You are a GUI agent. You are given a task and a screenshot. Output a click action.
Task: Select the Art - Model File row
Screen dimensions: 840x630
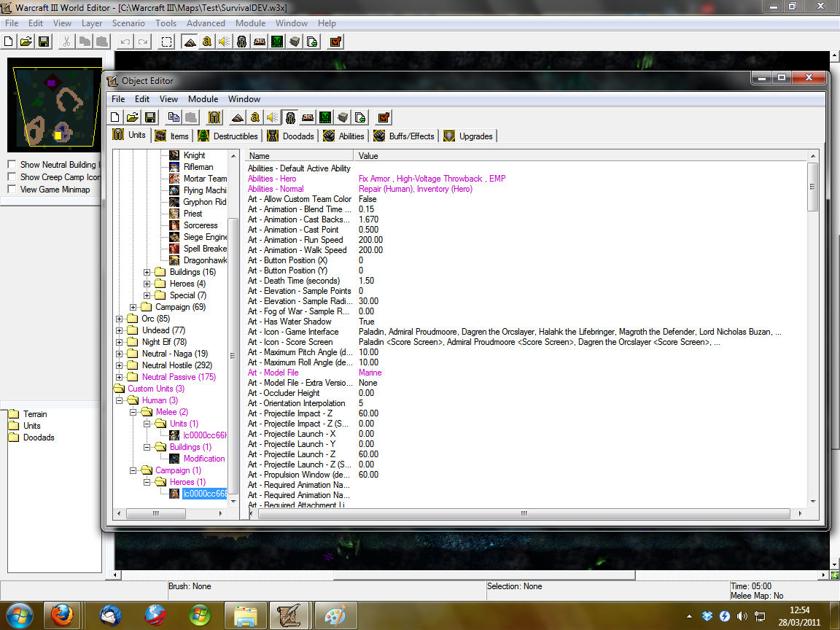coord(527,373)
